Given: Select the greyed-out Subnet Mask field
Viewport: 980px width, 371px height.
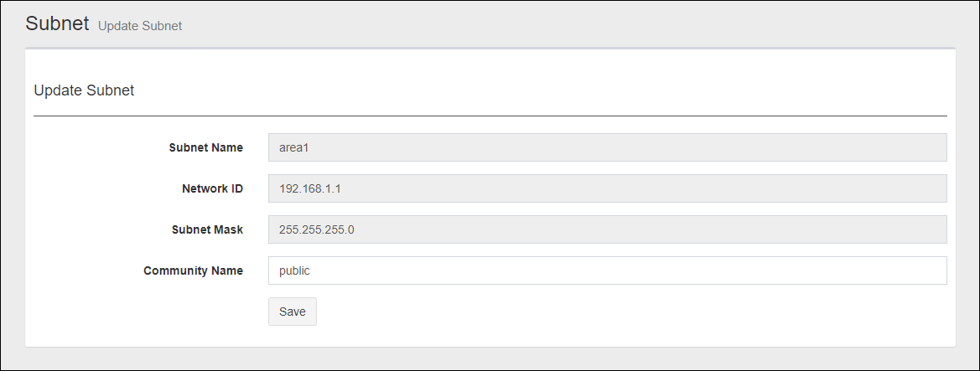Looking at the screenshot, I should click(607, 229).
